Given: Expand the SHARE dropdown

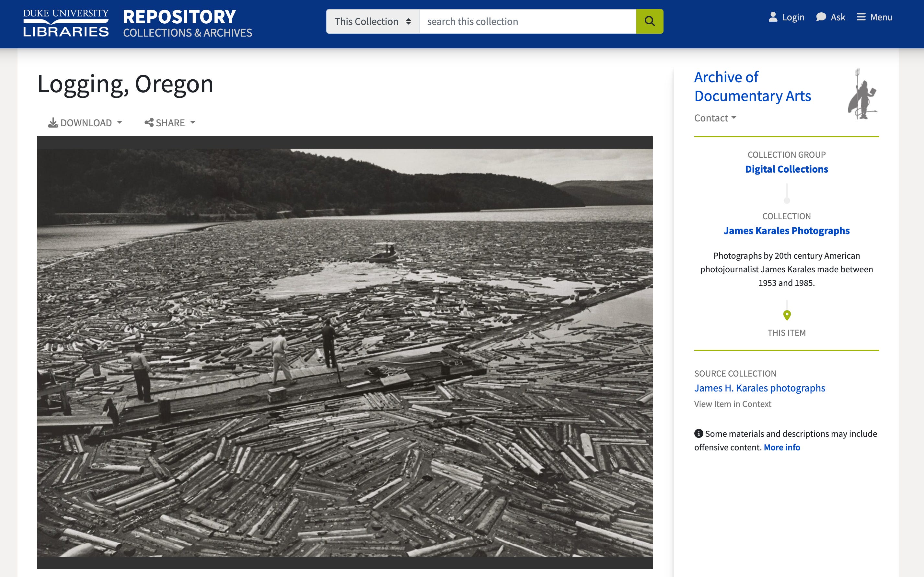Looking at the screenshot, I should pos(170,122).
